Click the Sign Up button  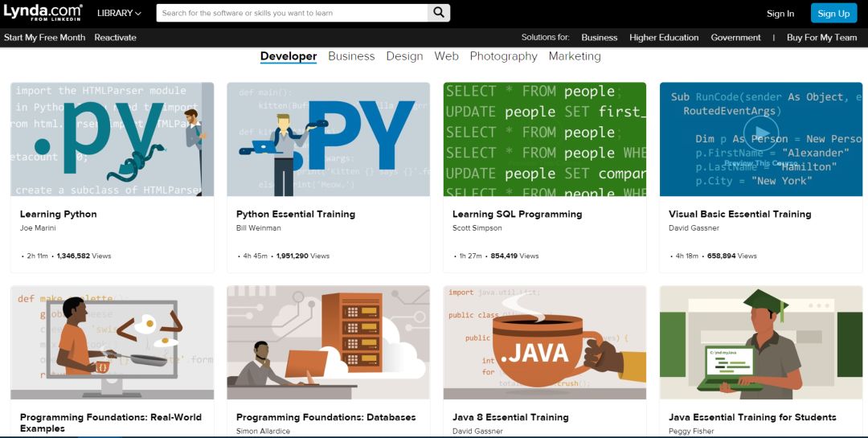click(x=833, y=13)
